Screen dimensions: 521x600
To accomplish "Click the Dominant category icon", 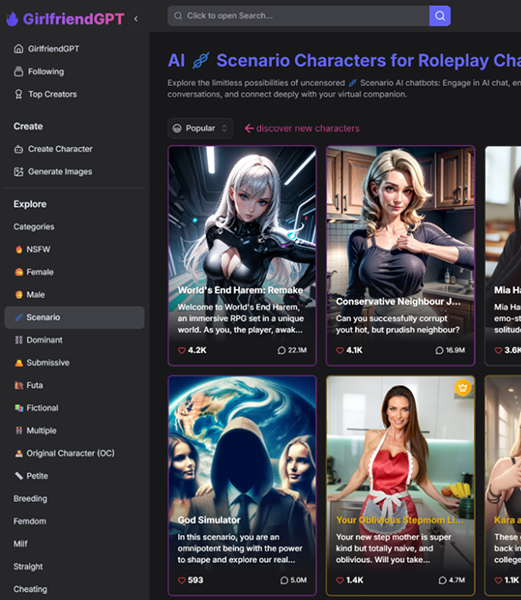I will click(x=19, y=340).
